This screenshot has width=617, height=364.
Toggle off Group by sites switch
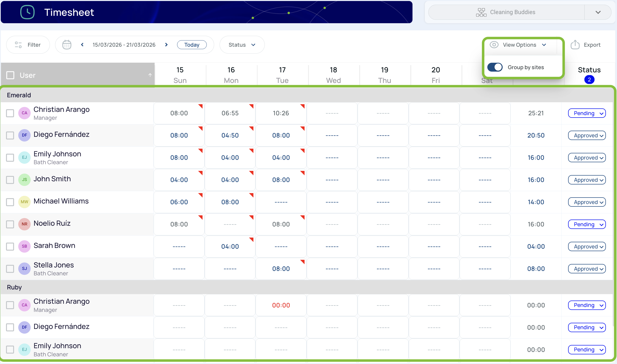495,67
